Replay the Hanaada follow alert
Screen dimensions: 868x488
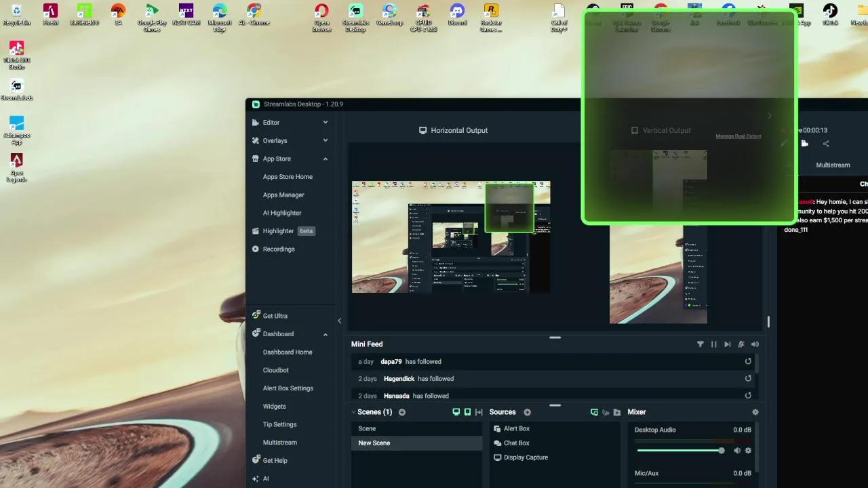pyautogui.click(x=748, y=395)
